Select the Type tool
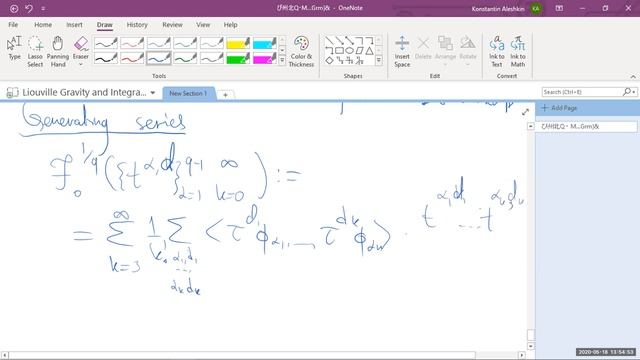The image size is (640, 360). tap(14, 48)
